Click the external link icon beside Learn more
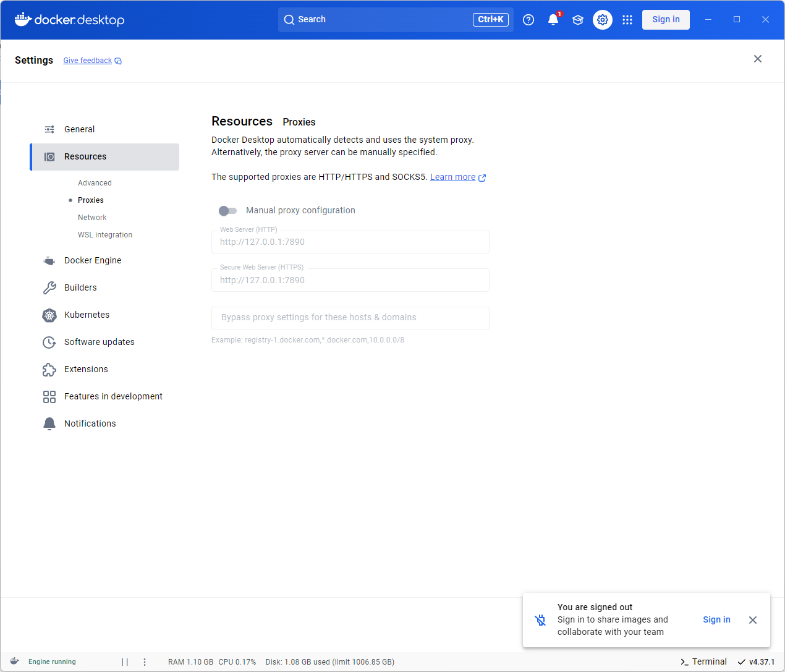Image resolution: width=785 pixels, height=672 pixels. (x=482, y=178)
